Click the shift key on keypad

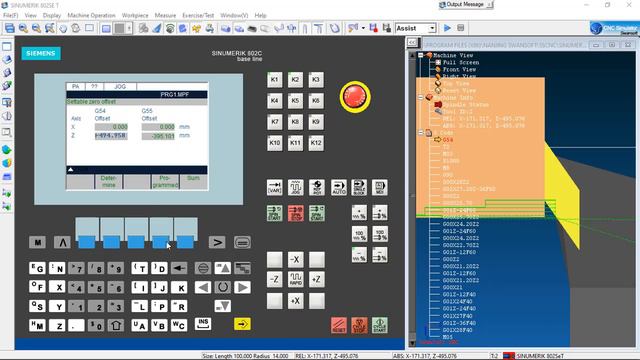pos(116,325)
